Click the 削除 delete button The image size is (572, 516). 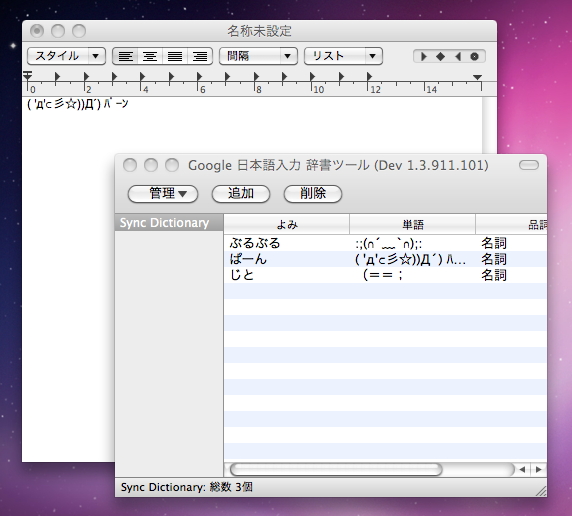(313, 193)
